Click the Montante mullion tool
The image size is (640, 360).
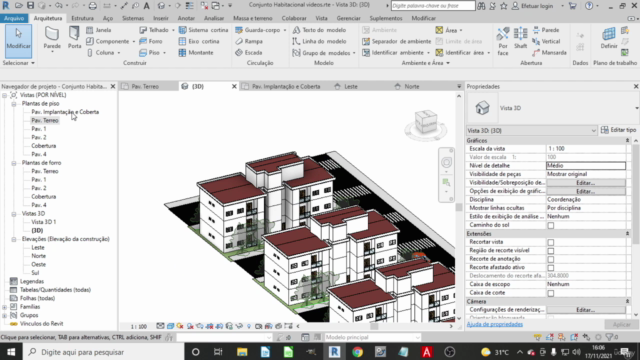(196, 53)
